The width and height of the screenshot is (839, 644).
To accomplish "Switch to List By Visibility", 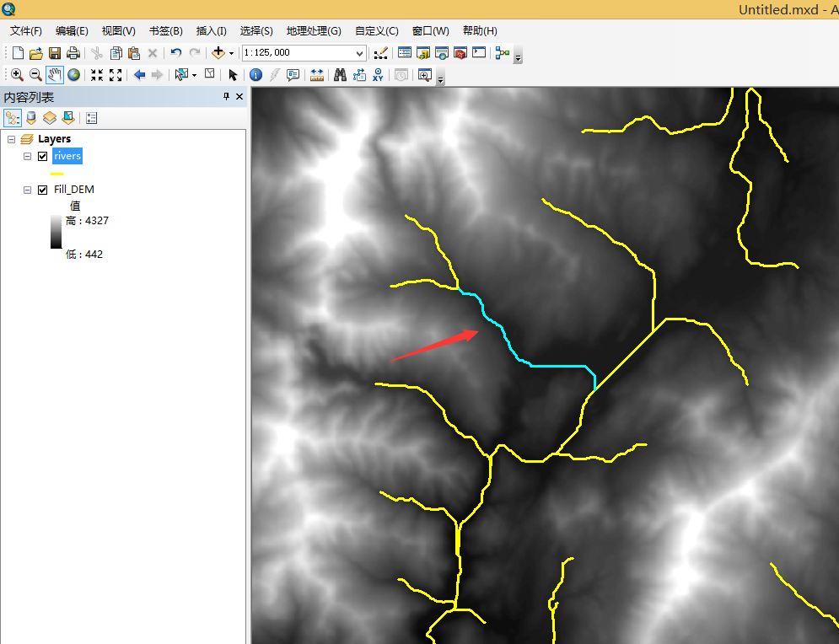I will pyautogui.click(x=49, y=118).
